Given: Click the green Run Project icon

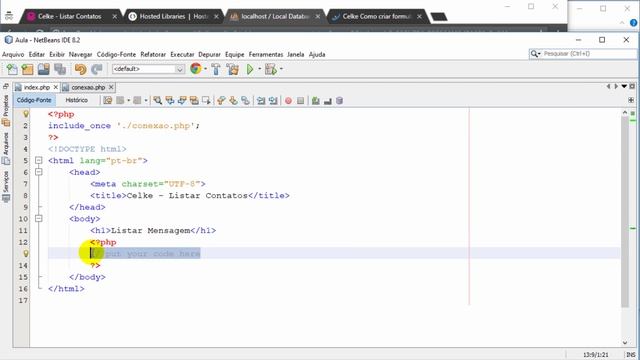Looking at the screenshot, I should (250, 69).
